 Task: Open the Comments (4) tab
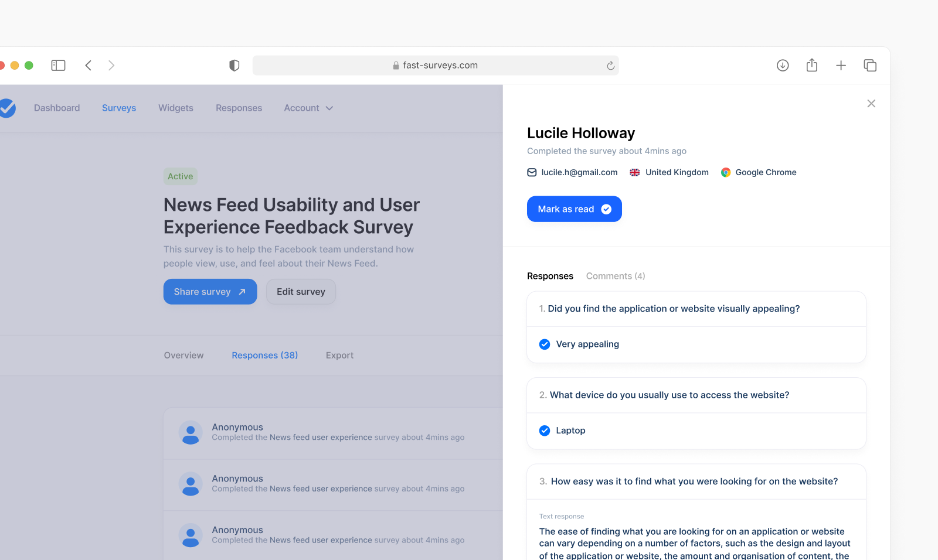point(616,276)
